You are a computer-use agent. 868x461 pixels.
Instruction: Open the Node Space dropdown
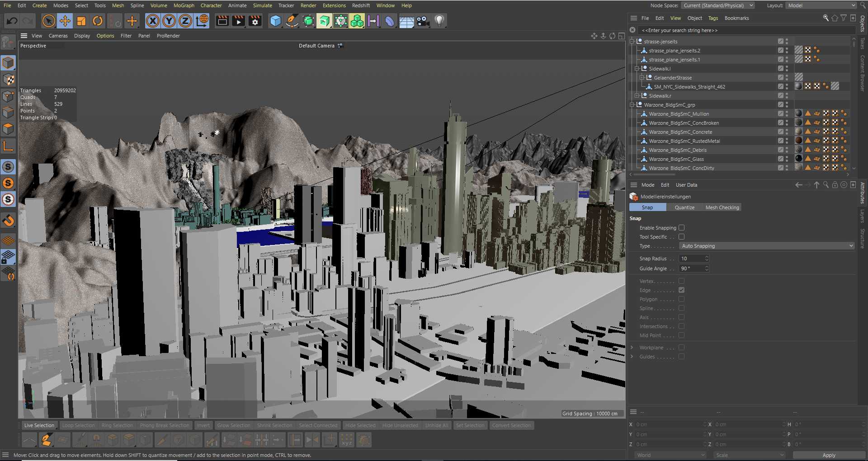coord(717,5)
